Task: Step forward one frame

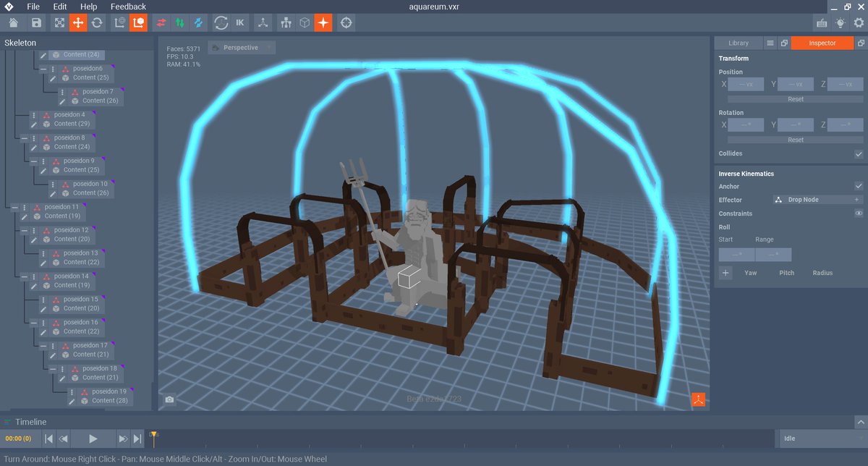Action: 122,439
